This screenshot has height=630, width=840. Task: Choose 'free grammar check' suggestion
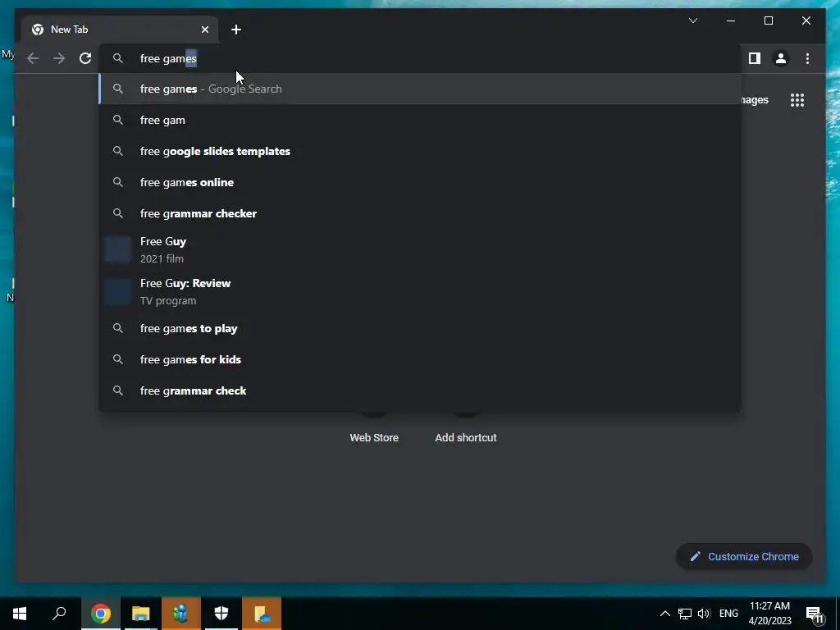point(421,390)
